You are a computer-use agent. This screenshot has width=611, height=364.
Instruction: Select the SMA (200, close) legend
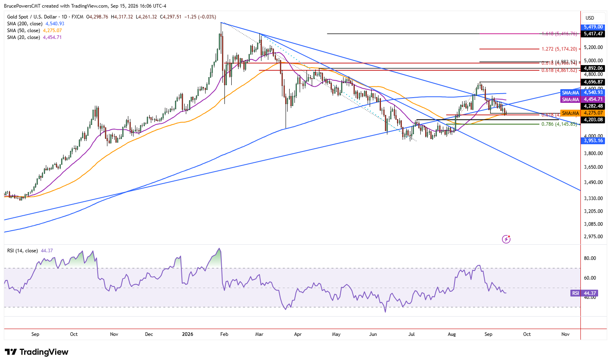[x=36, y=24]
